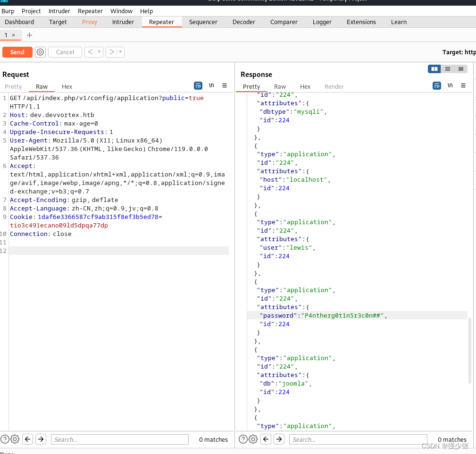The height and width of the screenshot is (454, 476).
Task: Switch Request view to Pretty
Action: pos(13,86)
